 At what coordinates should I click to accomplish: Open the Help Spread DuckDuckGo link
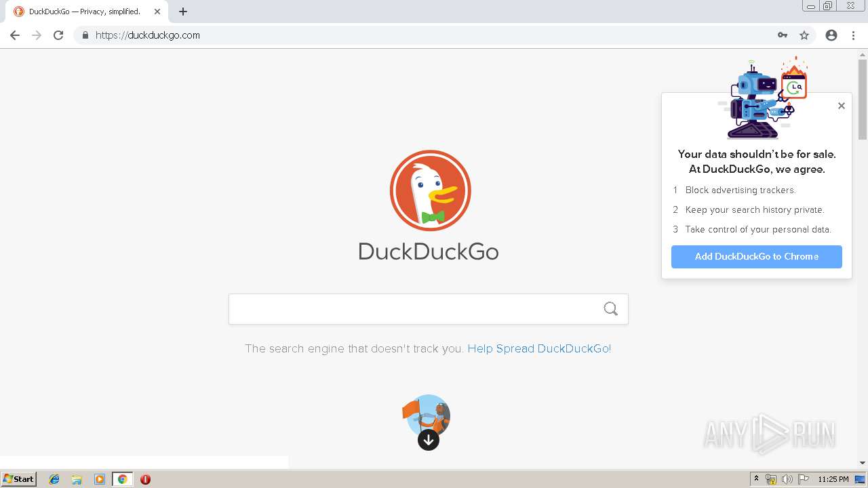pyautogui.click(x=539, y=348)
